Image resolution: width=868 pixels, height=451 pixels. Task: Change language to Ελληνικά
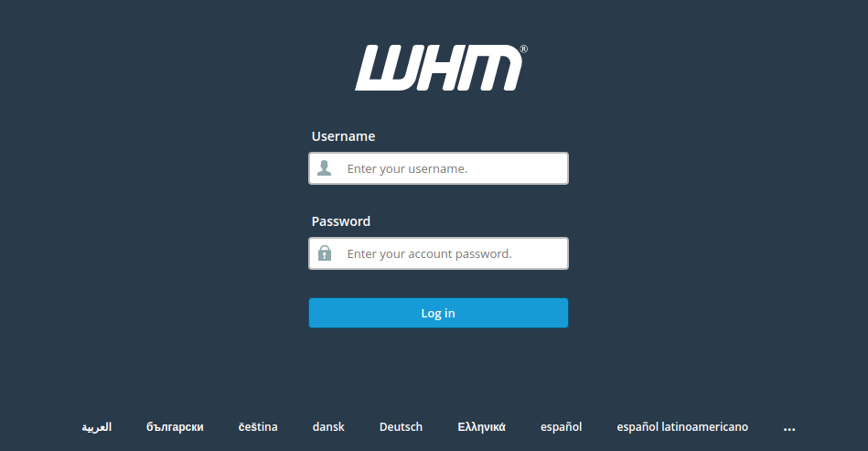[482, 426]
